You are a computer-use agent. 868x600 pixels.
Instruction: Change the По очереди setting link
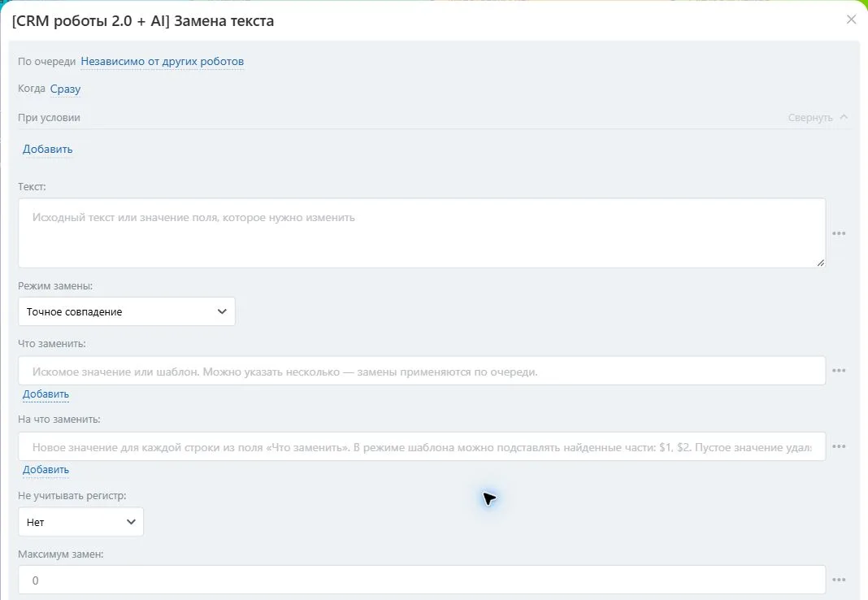coord(163,62)
